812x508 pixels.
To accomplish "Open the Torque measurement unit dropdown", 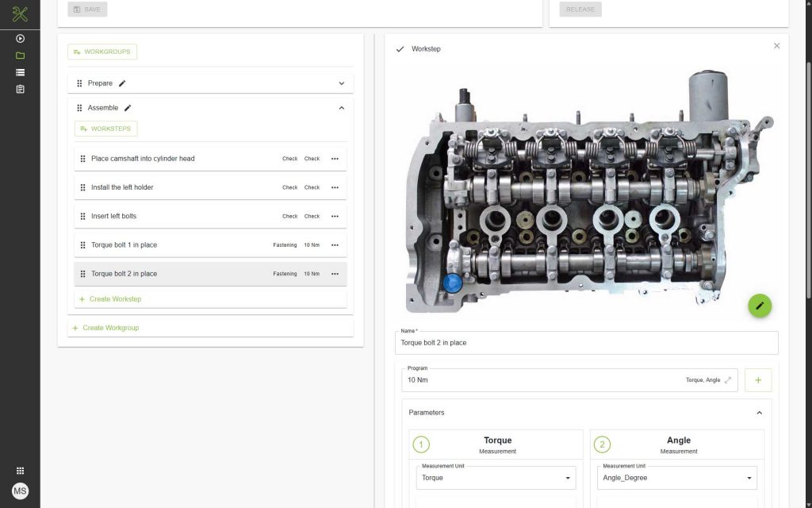I will (x=496, y=478).
